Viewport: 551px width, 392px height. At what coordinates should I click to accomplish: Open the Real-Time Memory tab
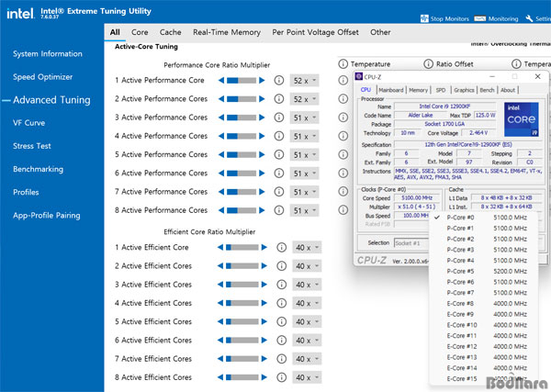(x=227, y=32)
